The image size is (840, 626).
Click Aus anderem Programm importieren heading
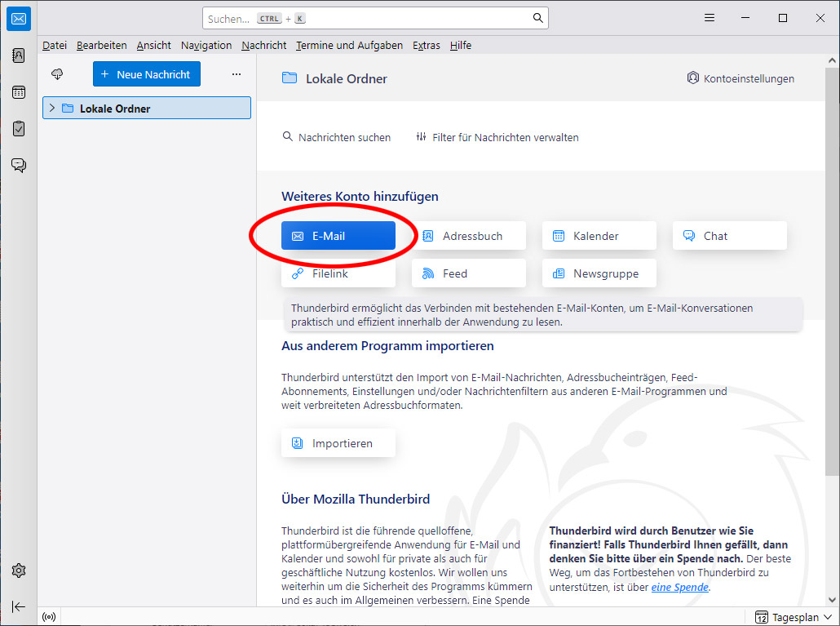388,346
